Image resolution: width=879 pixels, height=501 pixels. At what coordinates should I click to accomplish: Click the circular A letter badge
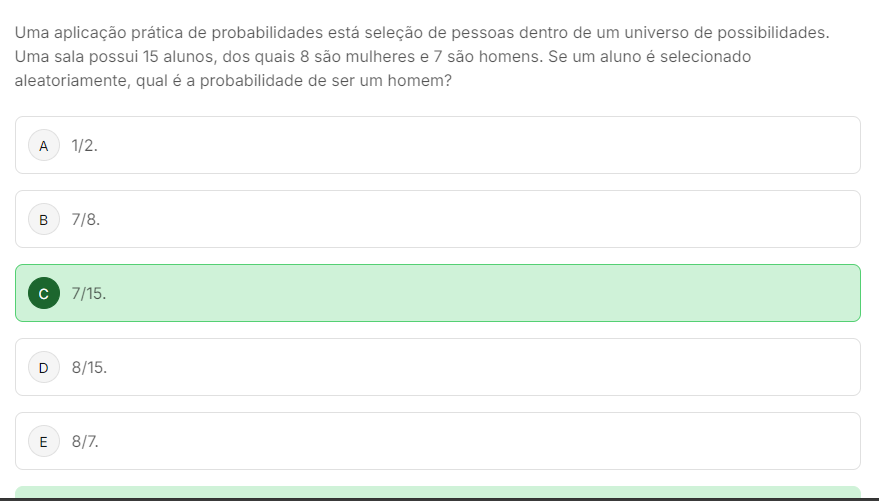tap(43, 145)
